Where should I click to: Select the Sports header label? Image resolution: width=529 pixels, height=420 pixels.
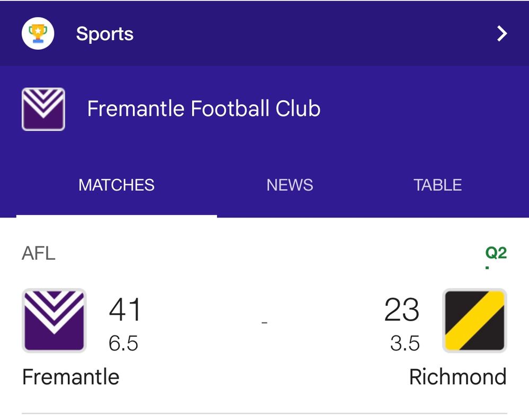tap(105, 34)
